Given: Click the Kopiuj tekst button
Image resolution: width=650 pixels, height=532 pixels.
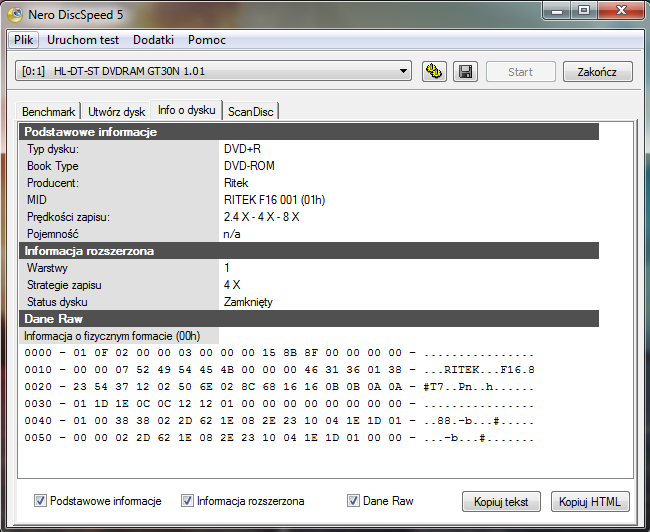Looking at the screenshot, I should pos(501,502).
